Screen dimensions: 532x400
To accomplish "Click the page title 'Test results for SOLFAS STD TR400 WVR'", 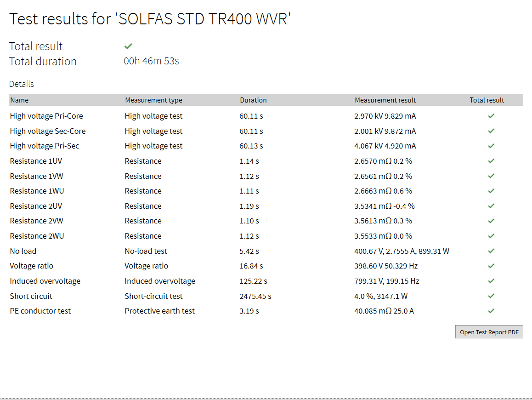I will [150, 19].
